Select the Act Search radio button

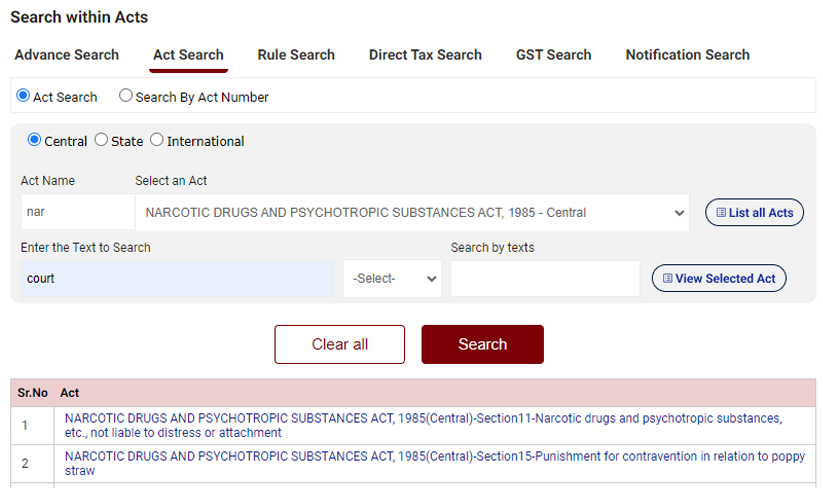[x=24, y=97]
